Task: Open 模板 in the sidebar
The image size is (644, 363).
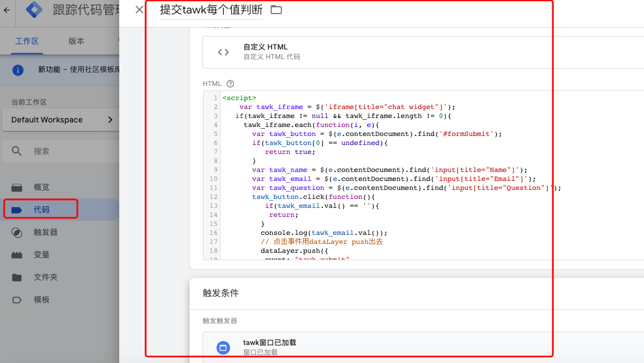Action: pos(42,300)
